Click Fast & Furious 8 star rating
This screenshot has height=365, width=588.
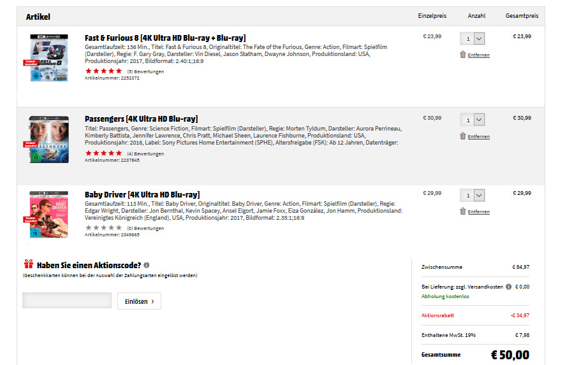pos(103,71)
